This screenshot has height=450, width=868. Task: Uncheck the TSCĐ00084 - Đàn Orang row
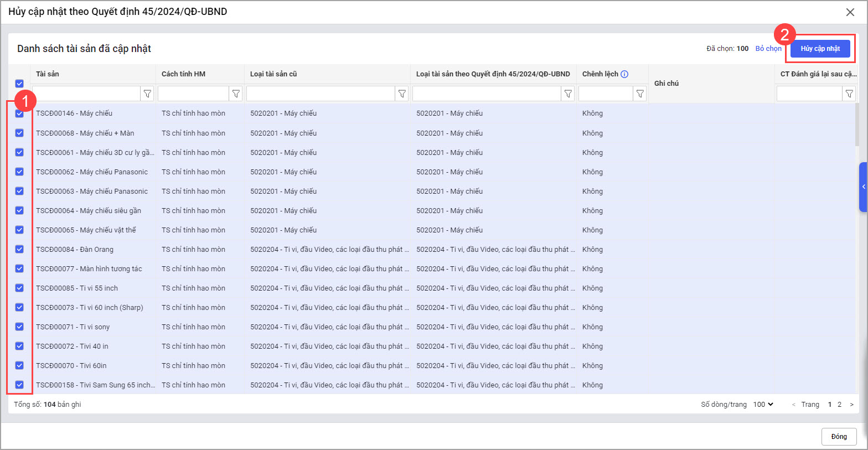19,249
